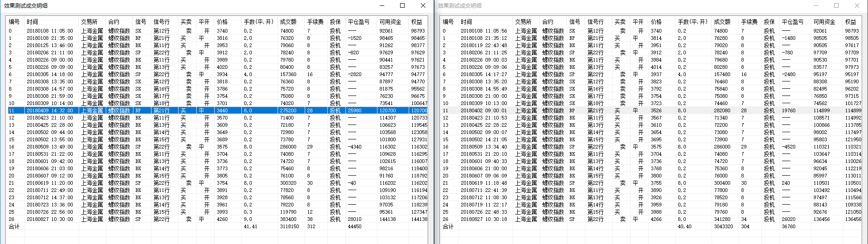Select row dated 20180827 10:30:18 in right table
Image resolution: width=868 pixels, height=244 pixels.
pyautogui.click(x=484, y=219)
